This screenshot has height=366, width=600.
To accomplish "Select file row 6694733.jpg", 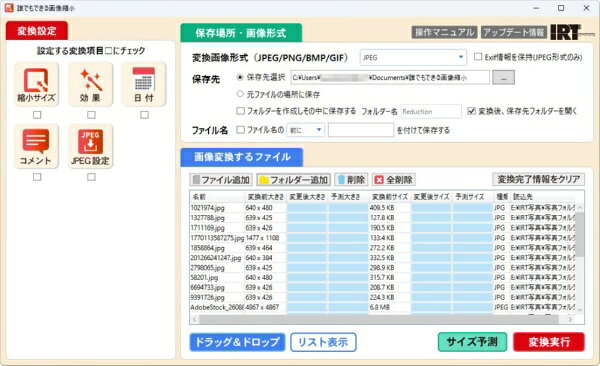I will pyautogui.click(x=383, y=288).
